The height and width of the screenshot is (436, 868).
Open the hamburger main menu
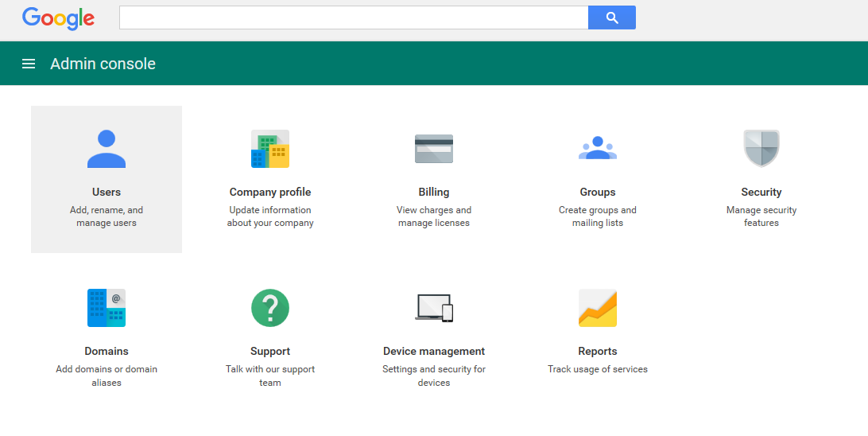29,64
